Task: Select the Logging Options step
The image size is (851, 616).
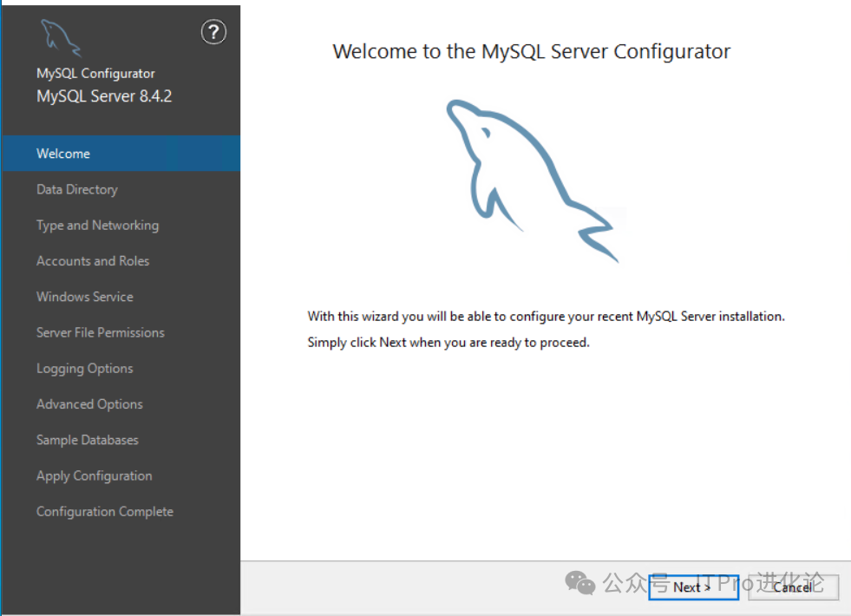Action: click(85, 369)
